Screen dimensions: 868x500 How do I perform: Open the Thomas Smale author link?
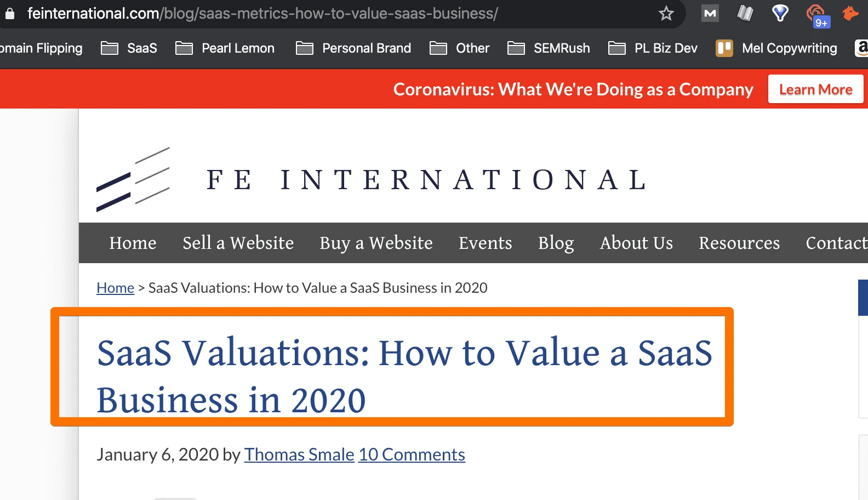[x=299, y=454]
